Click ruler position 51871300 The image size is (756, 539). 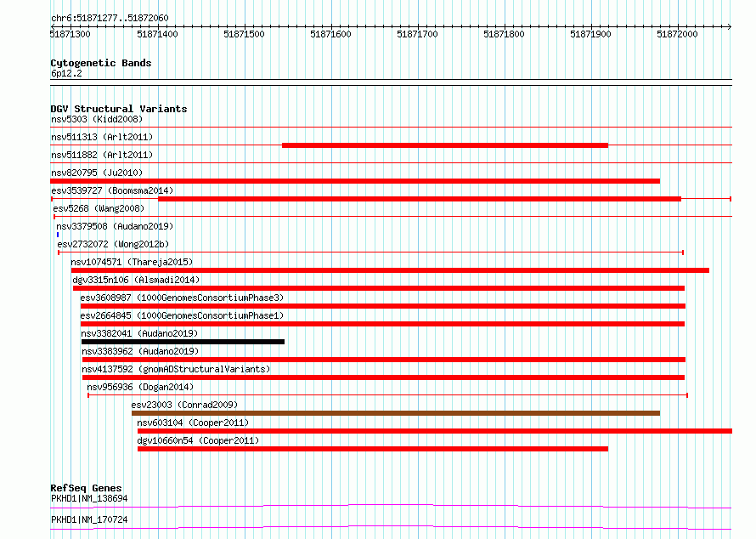(71, 34)
